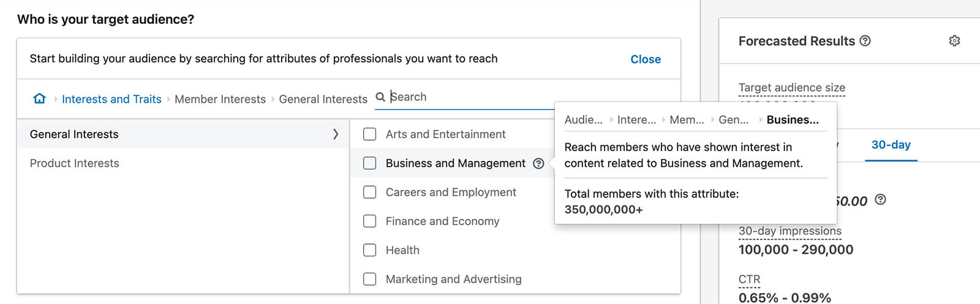This screenshot has width=980, height=304.
Task: Open Forecasted Results help icon
Action: pos(865,41)
